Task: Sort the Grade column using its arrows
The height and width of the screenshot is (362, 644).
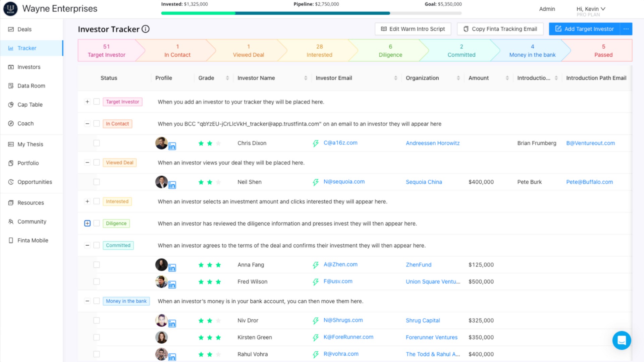Action: 227,78
